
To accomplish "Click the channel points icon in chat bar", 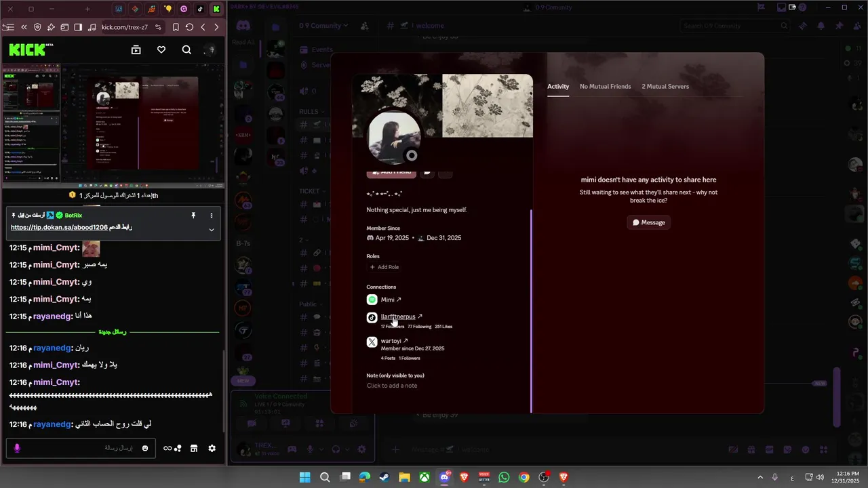I will [178, 448].
